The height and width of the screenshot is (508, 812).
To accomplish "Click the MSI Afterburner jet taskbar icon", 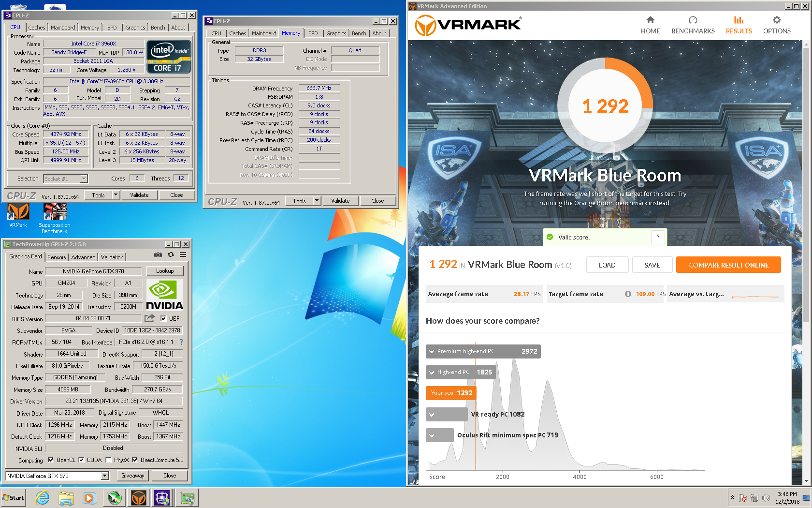I will click(x=115, y=498).
